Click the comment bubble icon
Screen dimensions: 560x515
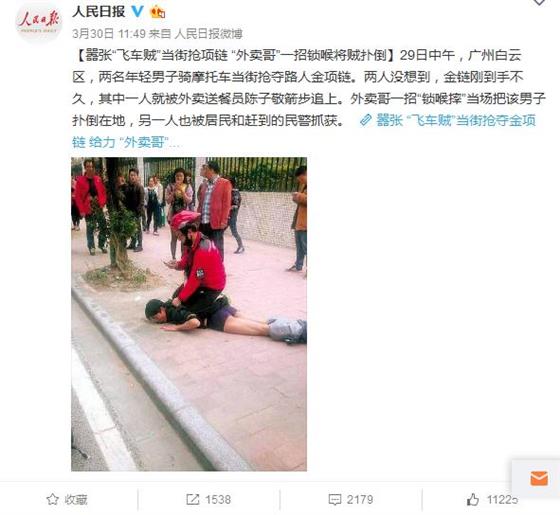pyautogui.click(x=335, y=499)
